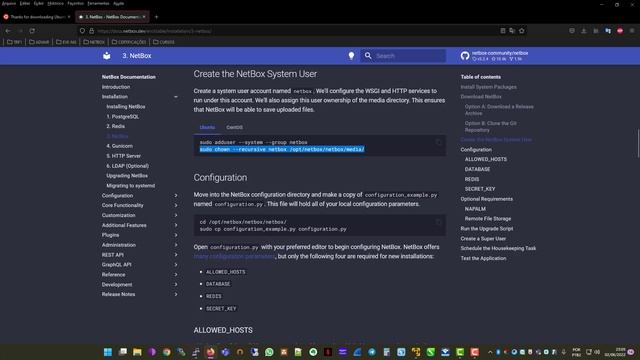Toggle light/dark theme with the lightbulb
This screenshot has height=360, width=640.
pos(351,56)
